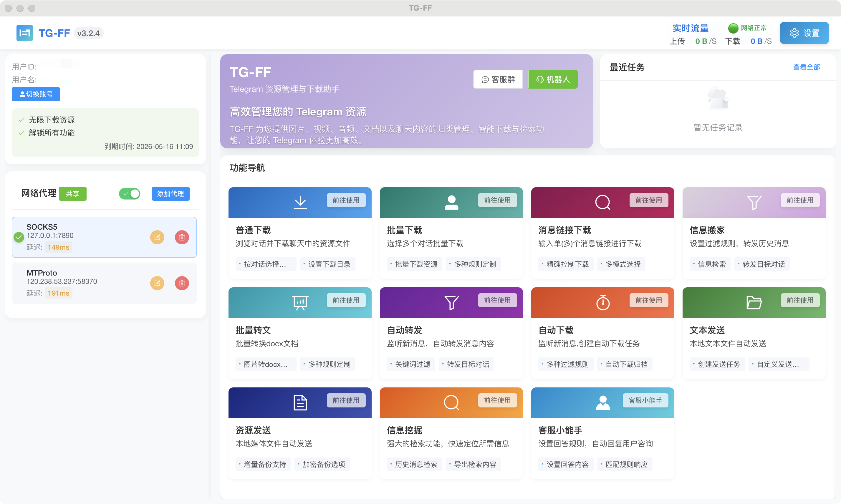
Task: Click the 机器人 robot button
Action: coord(553,79)
